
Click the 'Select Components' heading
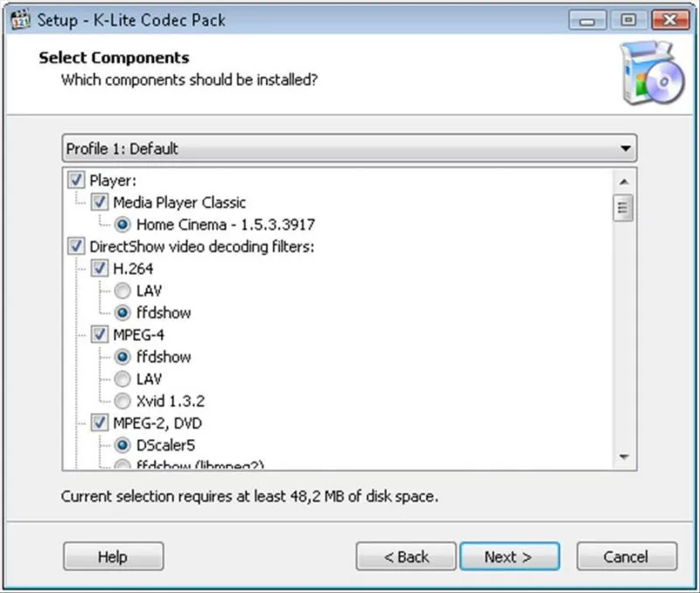[114, 58]
